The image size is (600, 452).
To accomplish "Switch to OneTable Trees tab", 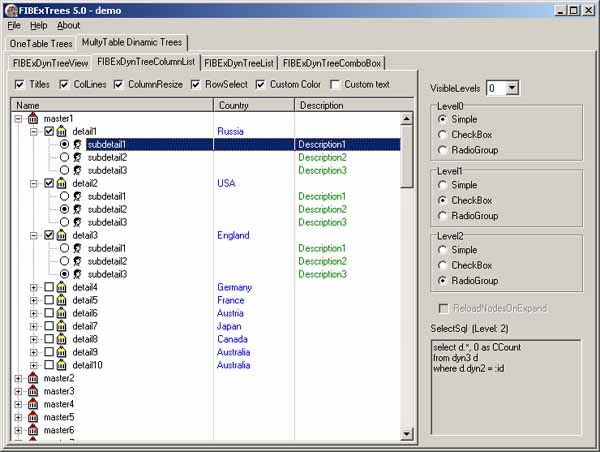I will click(41, 44).
